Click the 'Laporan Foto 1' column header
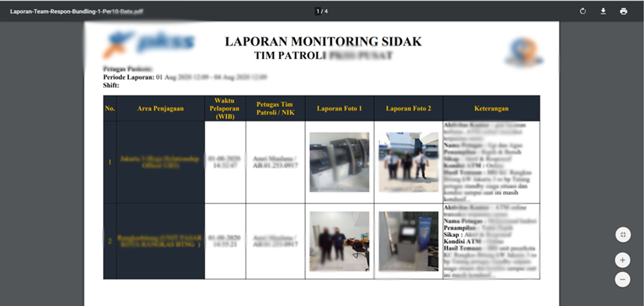This screenshot has width=644, height=306. tap(339, 108)
